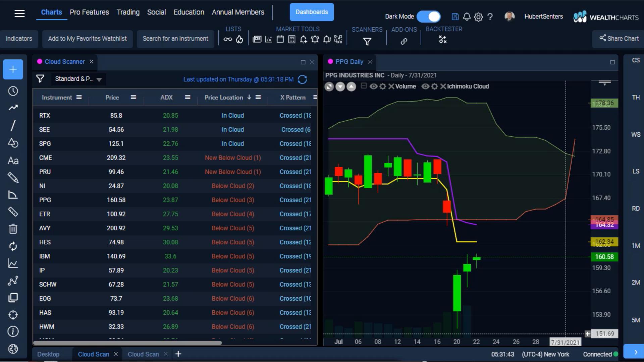644x362 pixels.
Task: Open the help question mark icon
Action: (x=490, y=16)
